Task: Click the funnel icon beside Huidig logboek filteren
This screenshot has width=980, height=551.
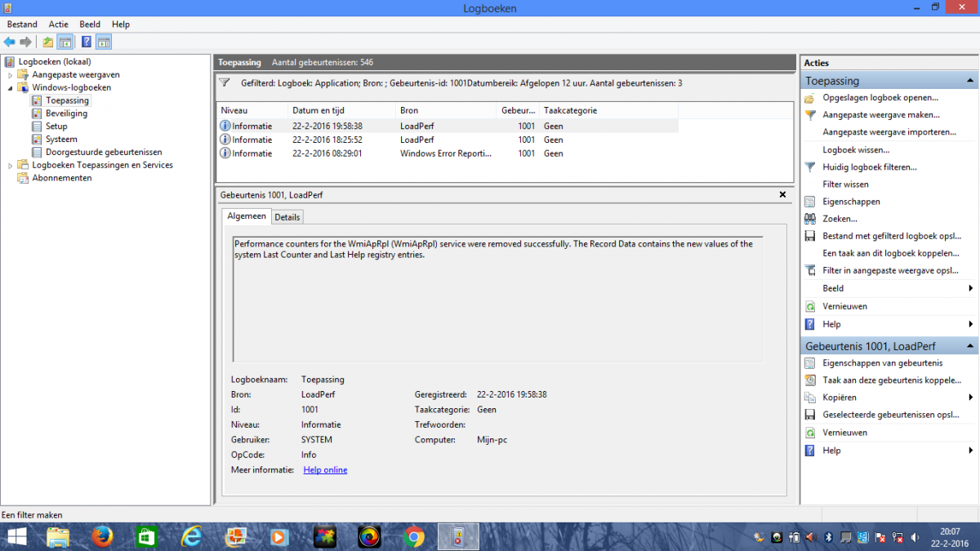Action: 810,167
